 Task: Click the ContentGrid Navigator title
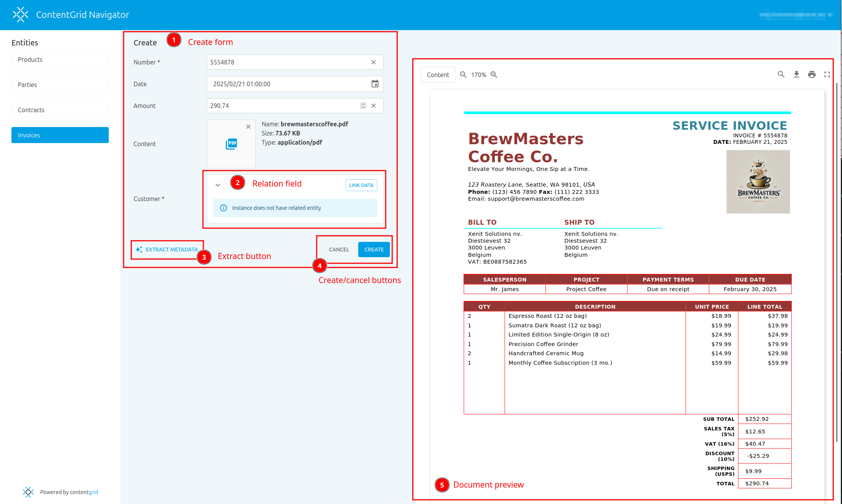[82, 14]
